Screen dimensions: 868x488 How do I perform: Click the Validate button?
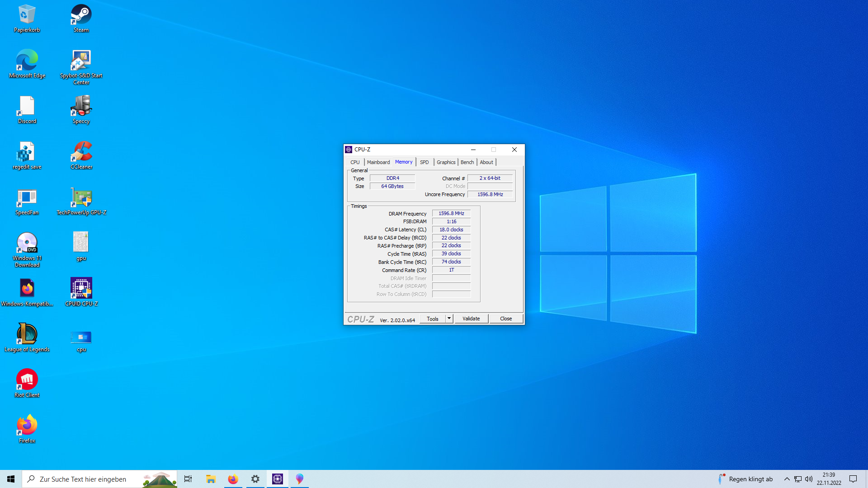[471, 319]
